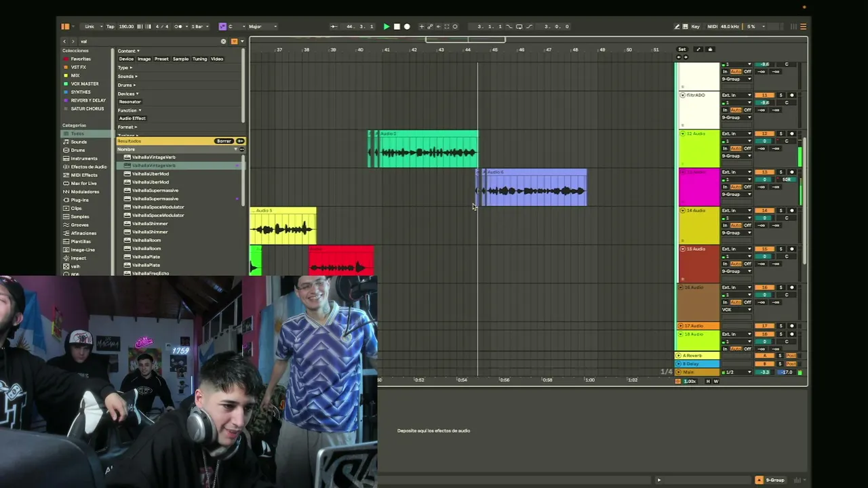Open the Instruments category
This screenshot has height=488, width=868.
[84, 158]
